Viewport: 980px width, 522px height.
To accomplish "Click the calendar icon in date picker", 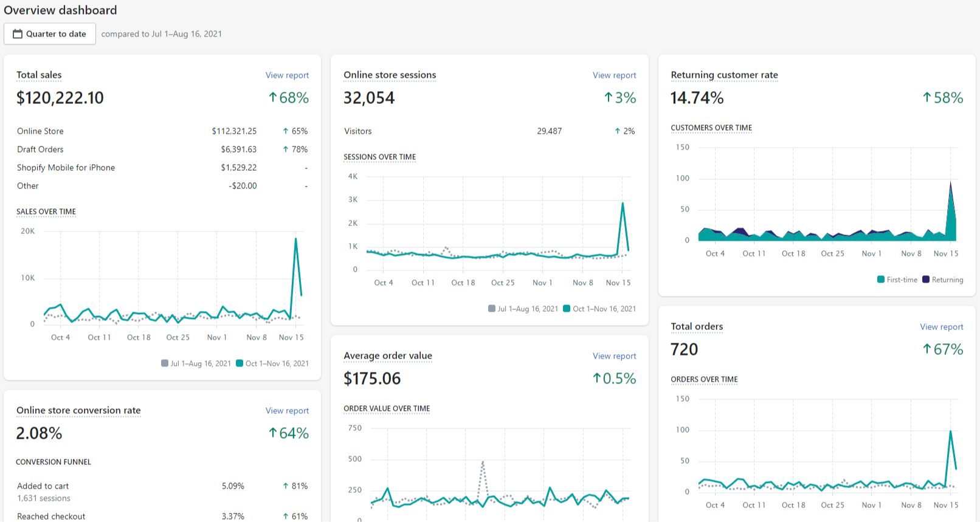I will (18, 34).
